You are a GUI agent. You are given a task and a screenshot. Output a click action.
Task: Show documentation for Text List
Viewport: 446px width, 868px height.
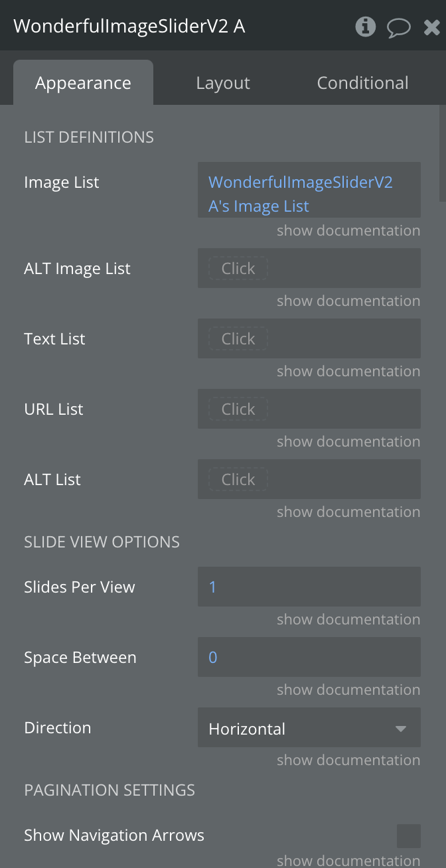click(x=348, y=372)
